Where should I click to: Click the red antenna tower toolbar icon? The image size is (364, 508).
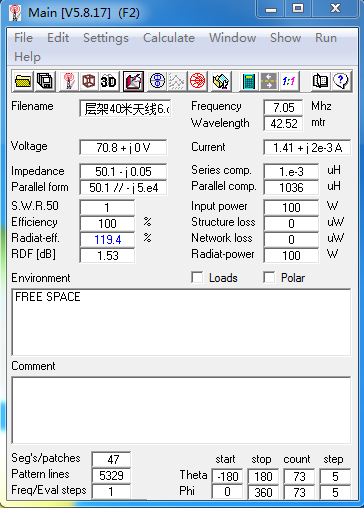[x=69, y=81]
